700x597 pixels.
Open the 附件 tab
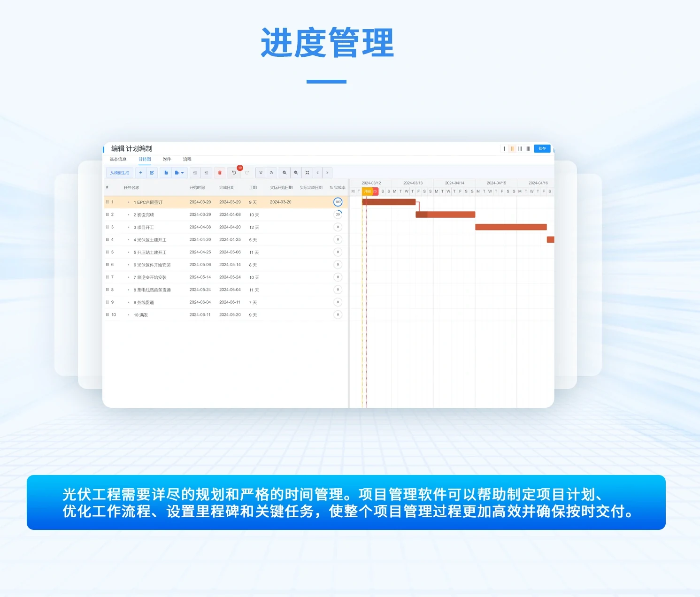point(167,160)
